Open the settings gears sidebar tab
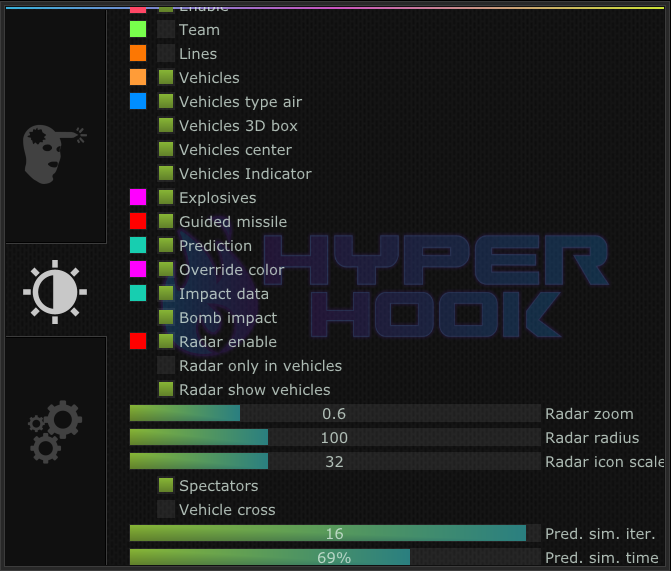The width and height of the screenshot is (671, 571). [55, 431]
